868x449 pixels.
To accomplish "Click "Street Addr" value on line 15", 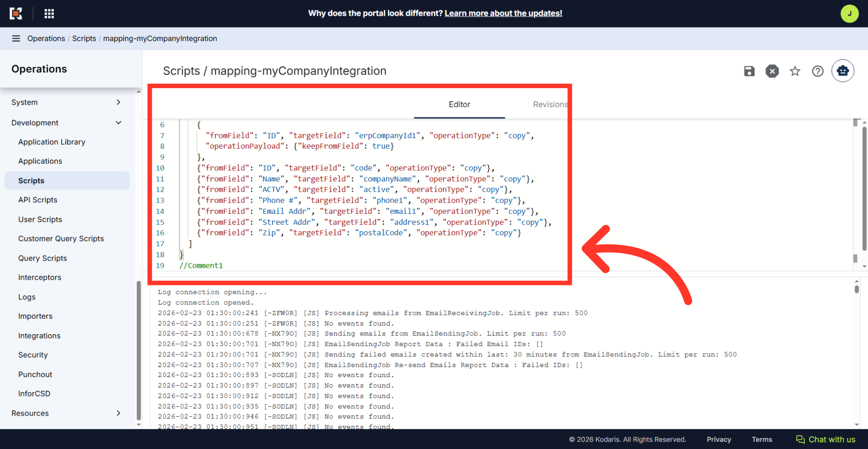I will [x=287, y=222].
